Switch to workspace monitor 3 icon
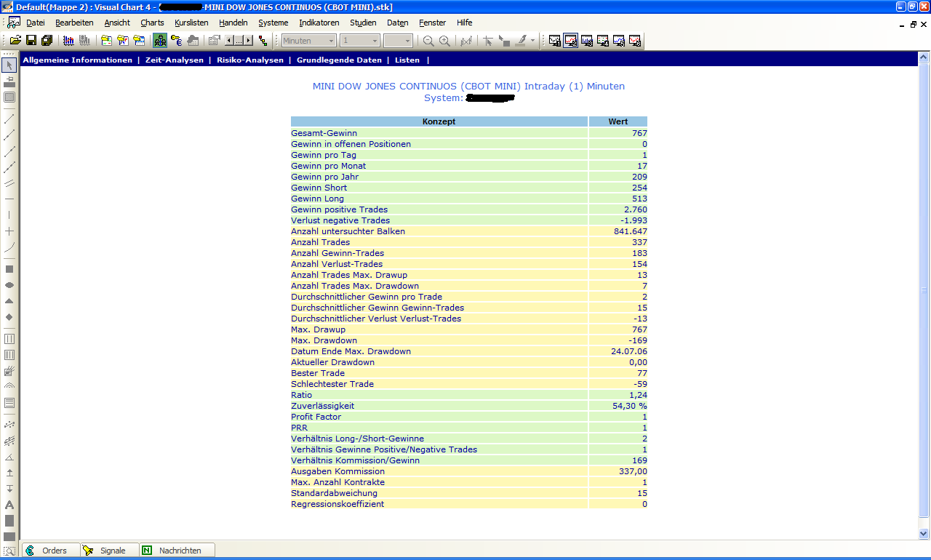Screen dimensions: 931x560 click(x=587, y=41)
